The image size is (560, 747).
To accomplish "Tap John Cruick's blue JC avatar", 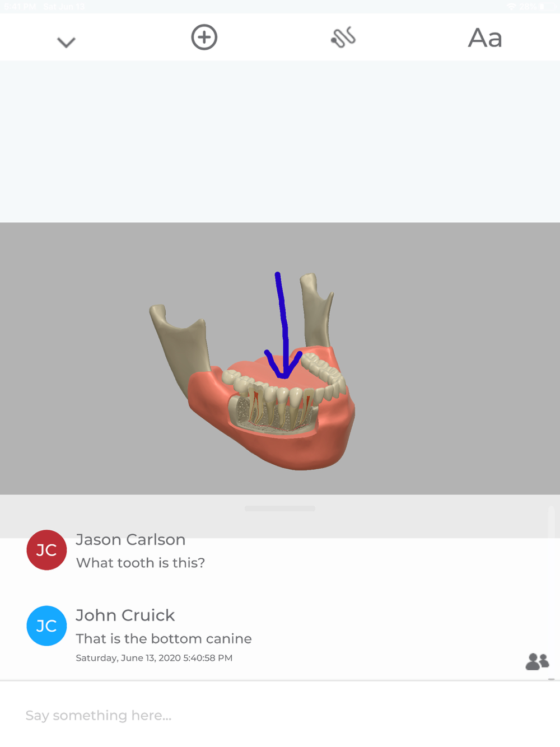I will point(46,625).
